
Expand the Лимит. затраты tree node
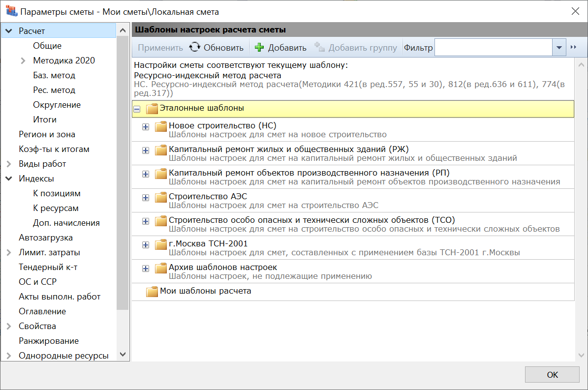(9, 252)
